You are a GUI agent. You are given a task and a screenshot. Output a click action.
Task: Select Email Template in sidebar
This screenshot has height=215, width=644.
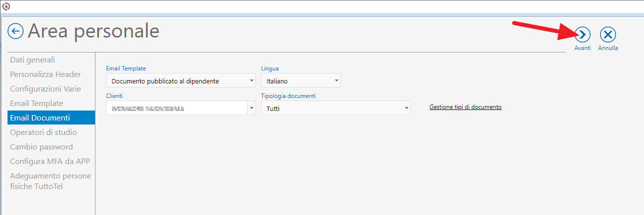(x=36, y=103)
